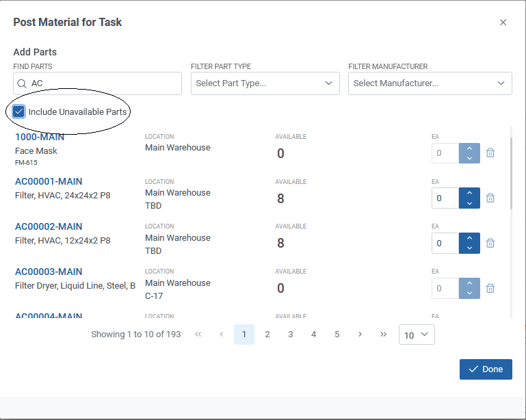
Task: Click the Done button
Action: tap(486, 369)
